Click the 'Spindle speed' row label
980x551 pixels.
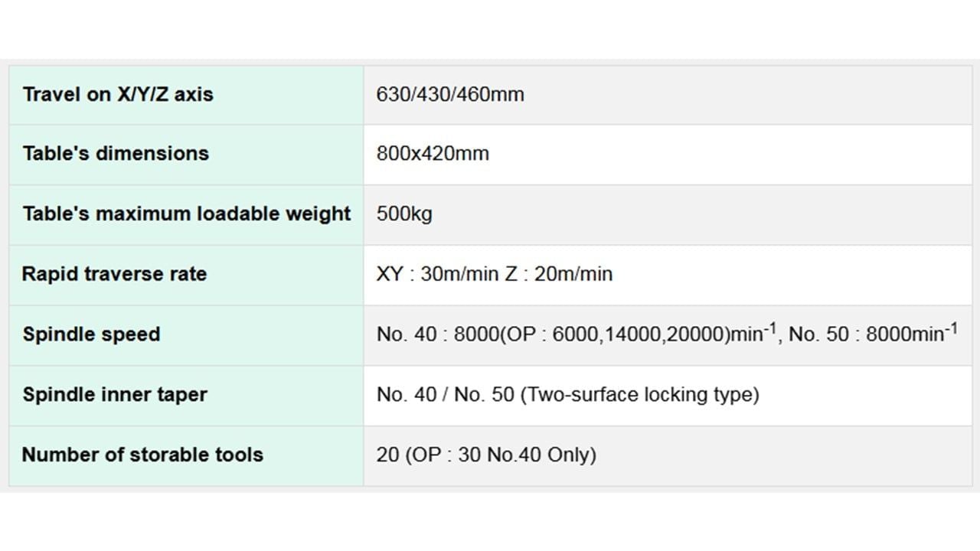(x=91, y=334)
